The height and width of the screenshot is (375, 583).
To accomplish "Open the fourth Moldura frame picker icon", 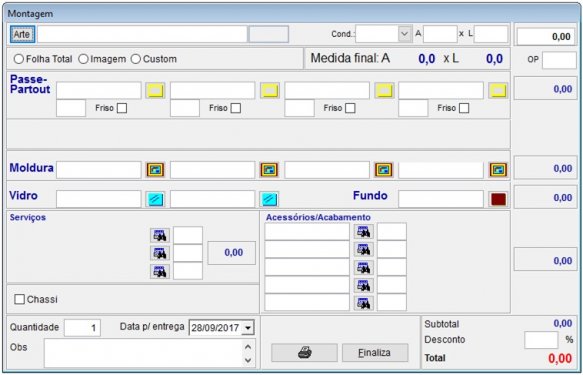I will point(498,170).
